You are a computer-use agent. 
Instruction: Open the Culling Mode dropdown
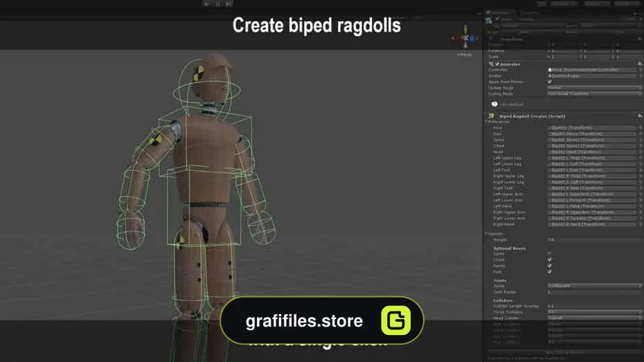click(594, 93)
